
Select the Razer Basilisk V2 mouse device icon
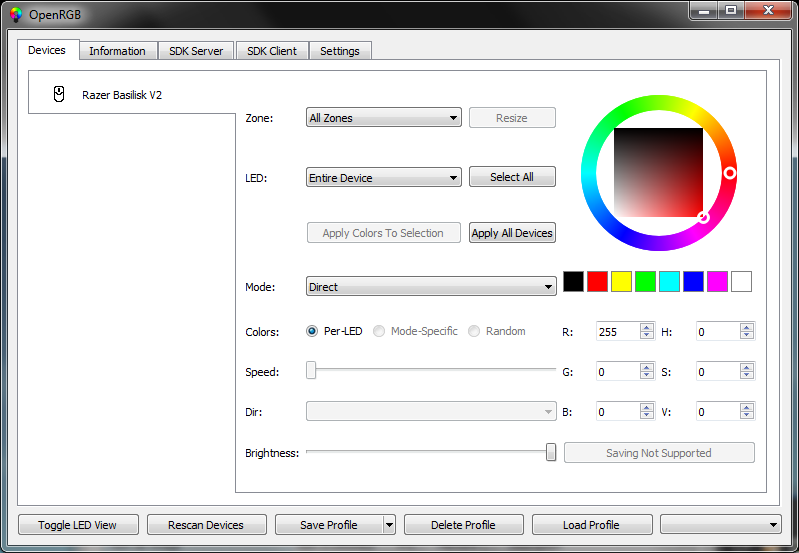click(x=59, y=94)
